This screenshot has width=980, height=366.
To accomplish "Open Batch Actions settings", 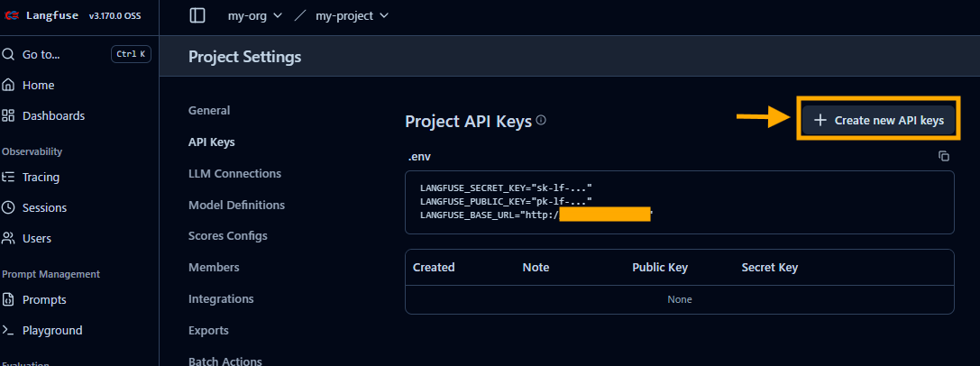I will tap(225, 361).
